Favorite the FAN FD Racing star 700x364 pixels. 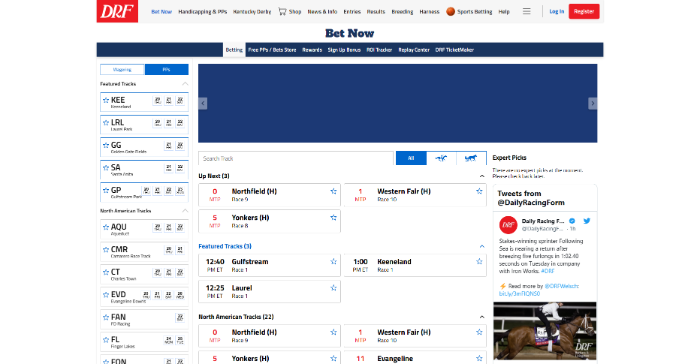(x=106, y=317)
